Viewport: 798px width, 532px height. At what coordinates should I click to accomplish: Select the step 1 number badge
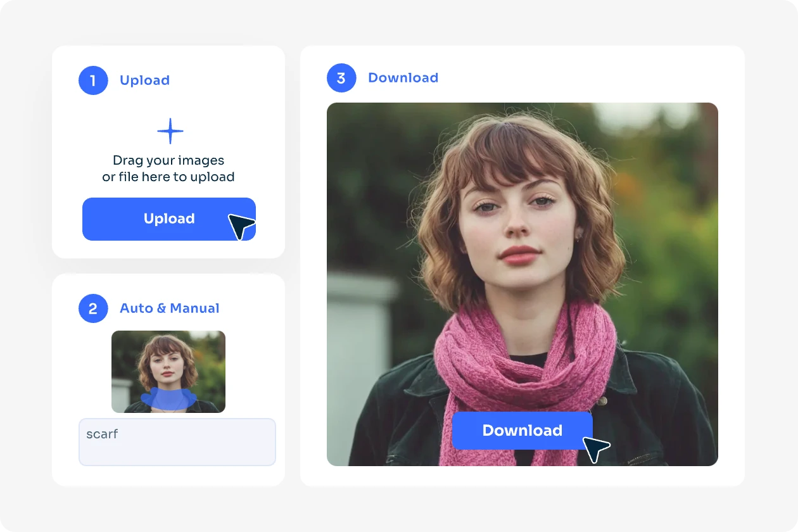tap(93, 80)
